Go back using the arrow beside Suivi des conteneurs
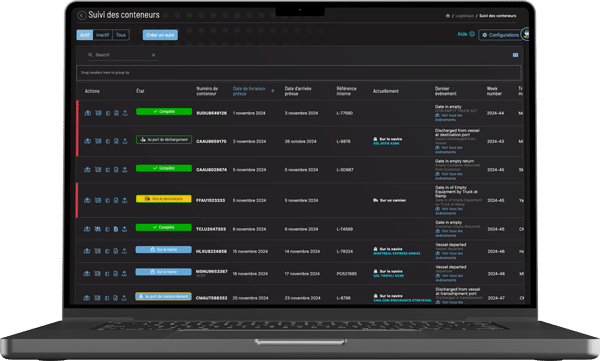The height and width of the screenshot is (361, 600). [x=82, y=15]
